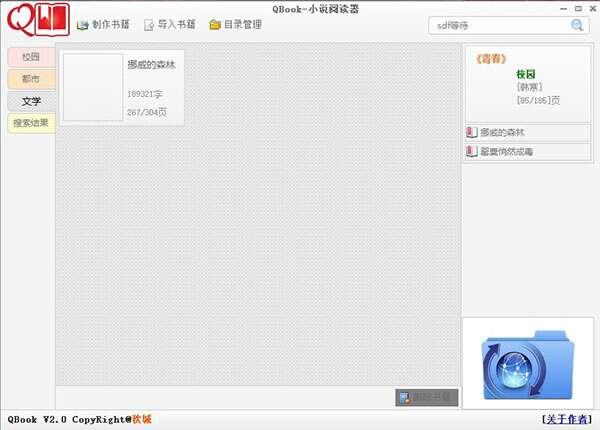Click the 制作书籍 toolbar button
This screenshot has height=430, width=600.
103,24
